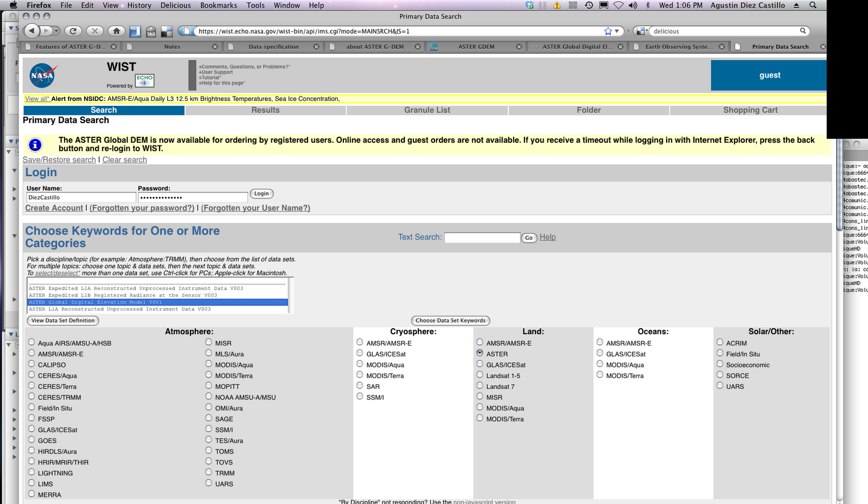Go to the browser Home page
Screen dimensions: 868x504
click(116, 31)
